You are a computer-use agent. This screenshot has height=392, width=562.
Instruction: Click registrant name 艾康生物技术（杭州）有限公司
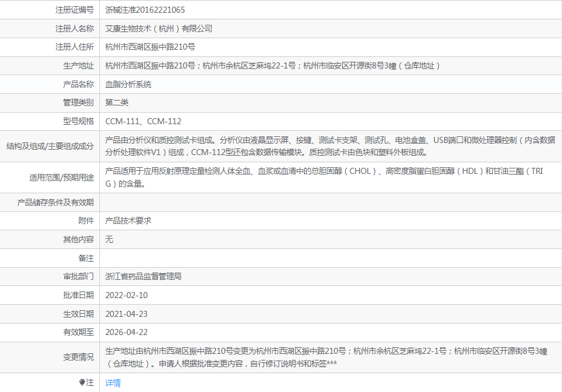pyautogui.click(x=159, y=28)
